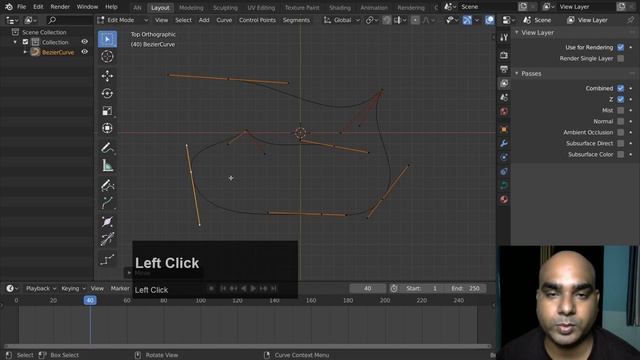Open the pivot point dropdown
The image size is (640, 360).
click(372, 20)
